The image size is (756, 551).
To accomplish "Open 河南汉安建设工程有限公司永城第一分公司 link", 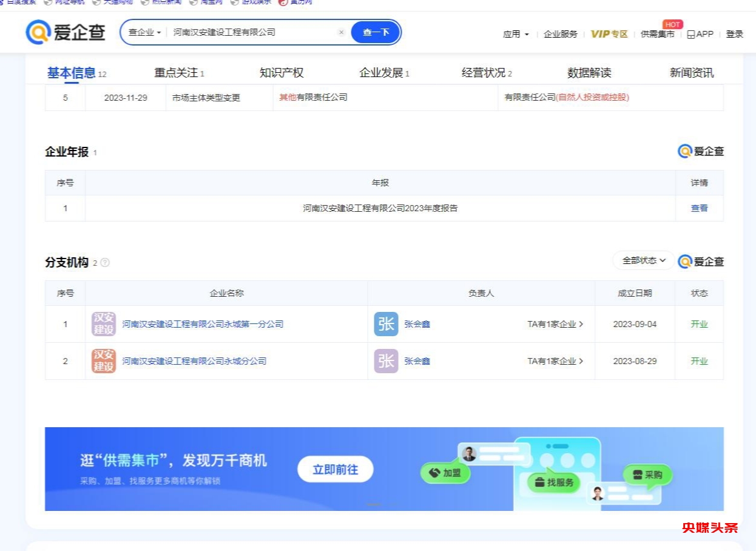I will click(203, 324).
